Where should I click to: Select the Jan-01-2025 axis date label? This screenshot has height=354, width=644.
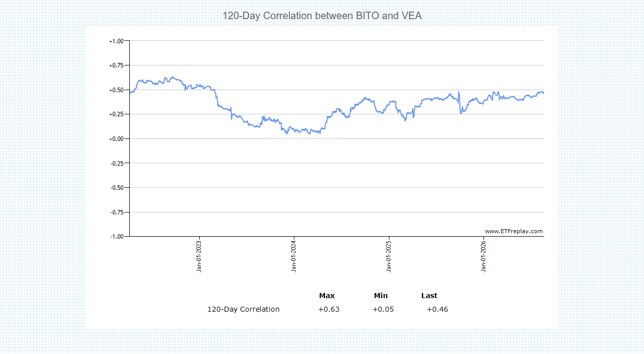click(x=389, y=256)
